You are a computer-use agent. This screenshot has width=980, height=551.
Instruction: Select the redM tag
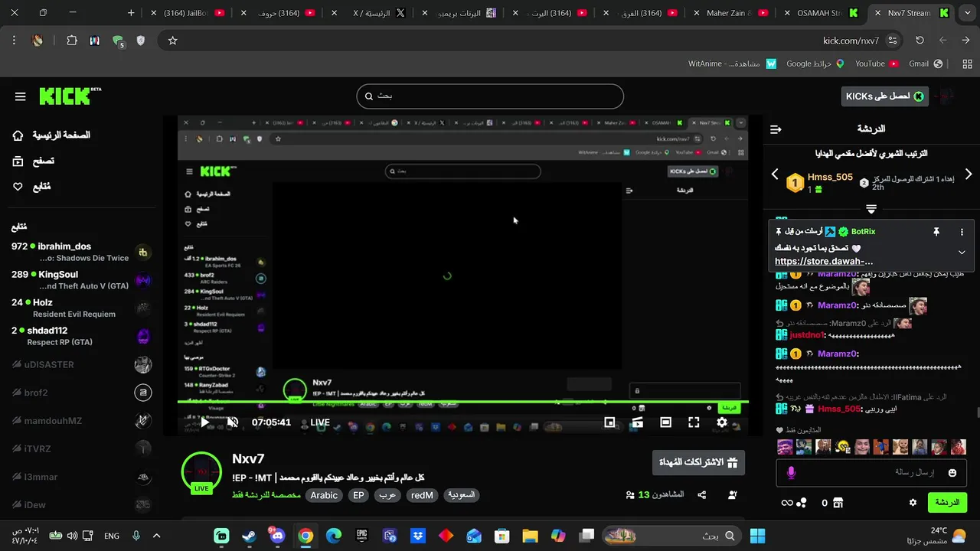point(422,495)
